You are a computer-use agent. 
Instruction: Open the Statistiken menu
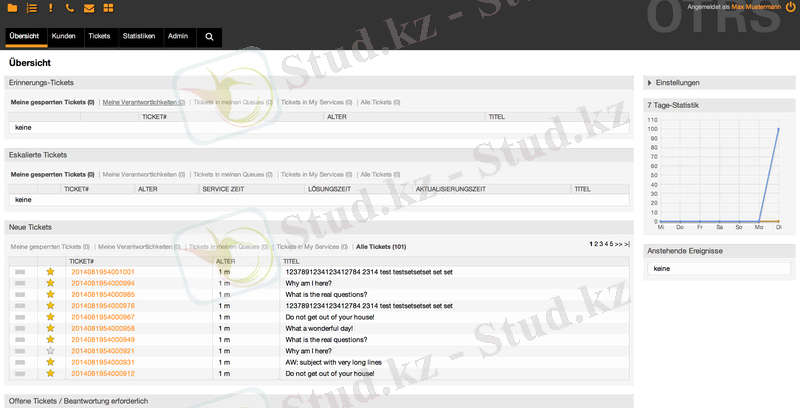point(139,37)
